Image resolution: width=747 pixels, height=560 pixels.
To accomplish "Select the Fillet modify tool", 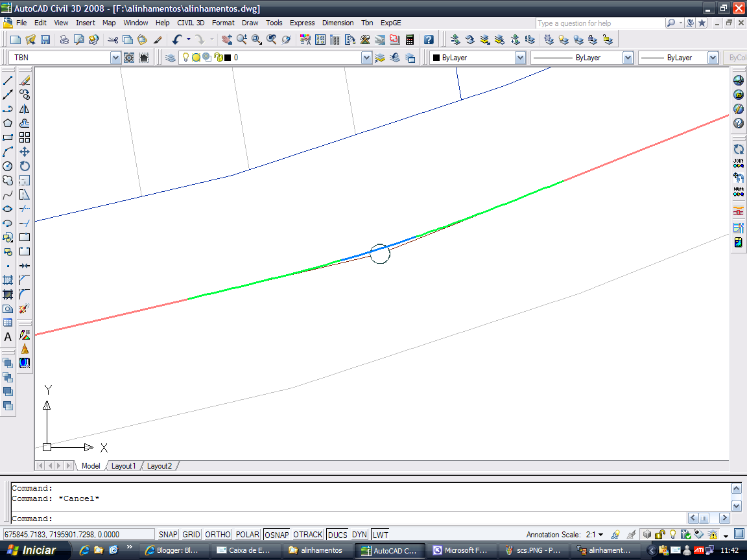I will point(25,294).
